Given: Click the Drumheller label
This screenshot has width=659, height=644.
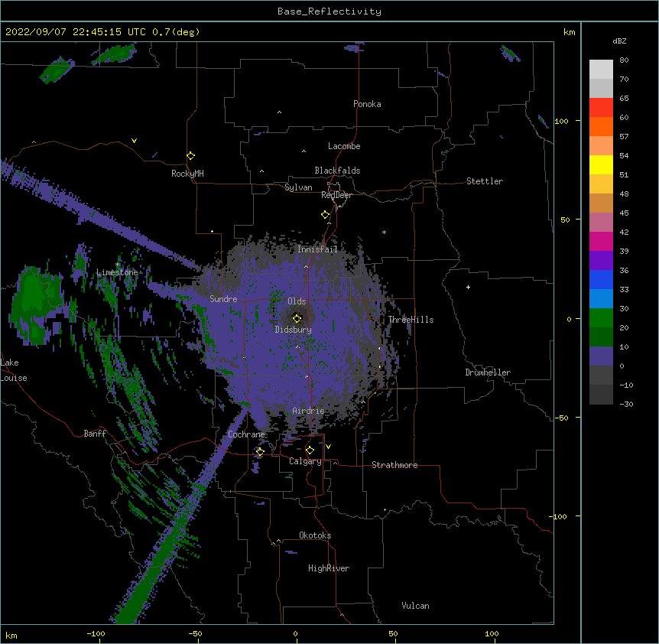Looking at the screenshot, I should [x=488, y=372].
